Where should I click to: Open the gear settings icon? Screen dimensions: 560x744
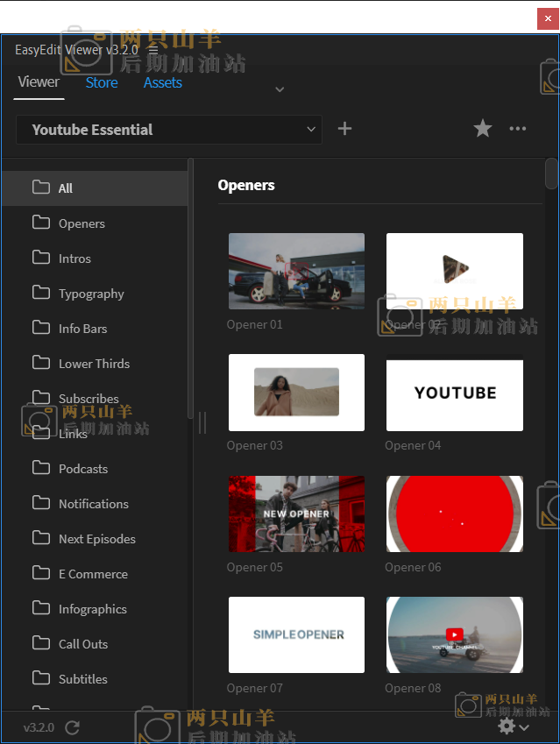(x=507, y=726)
